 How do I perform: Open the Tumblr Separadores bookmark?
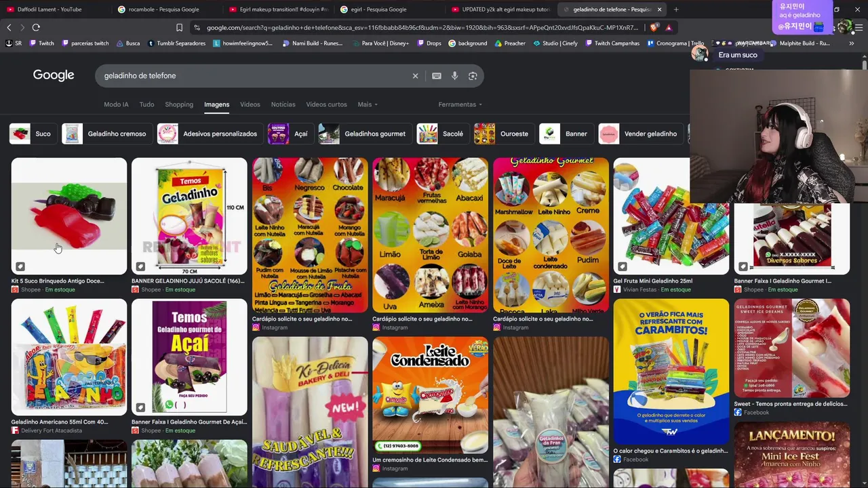point(176,43)
